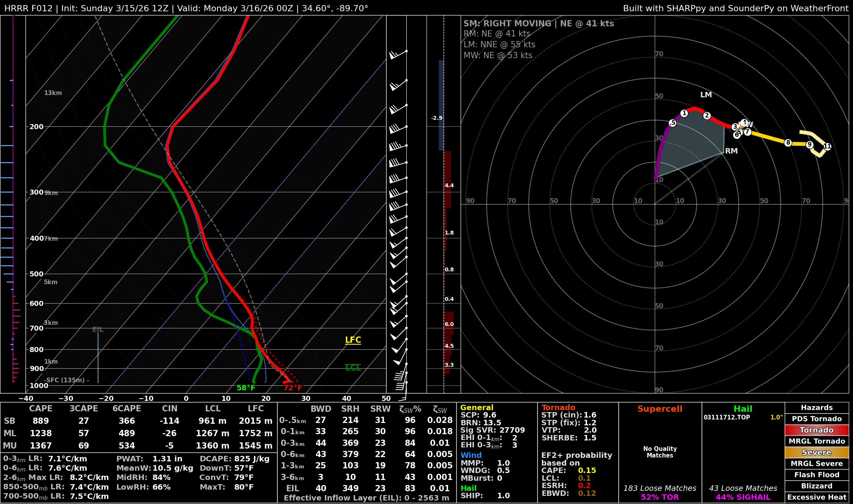Select the highlighted Severe hazard
853x504 pixels.
[817, 452]
